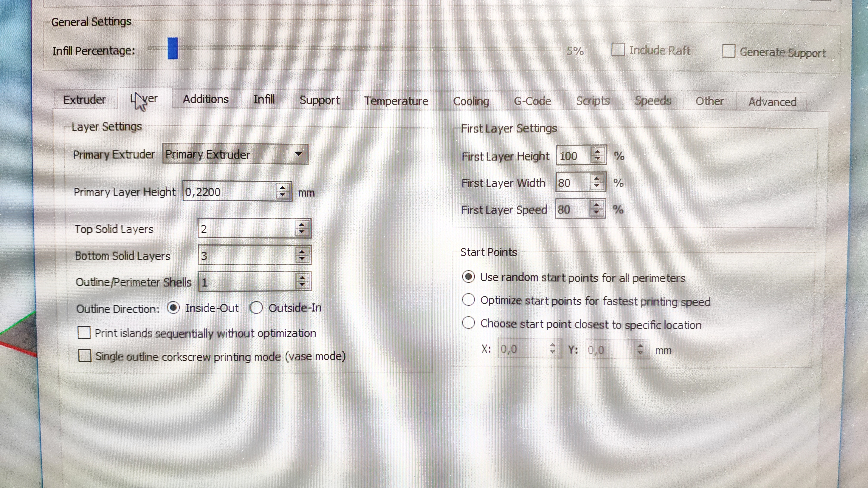The height and width of the screenshot is (488, 868).
Task: Select optimize start points for fastest speed
Action: [468, 300]
